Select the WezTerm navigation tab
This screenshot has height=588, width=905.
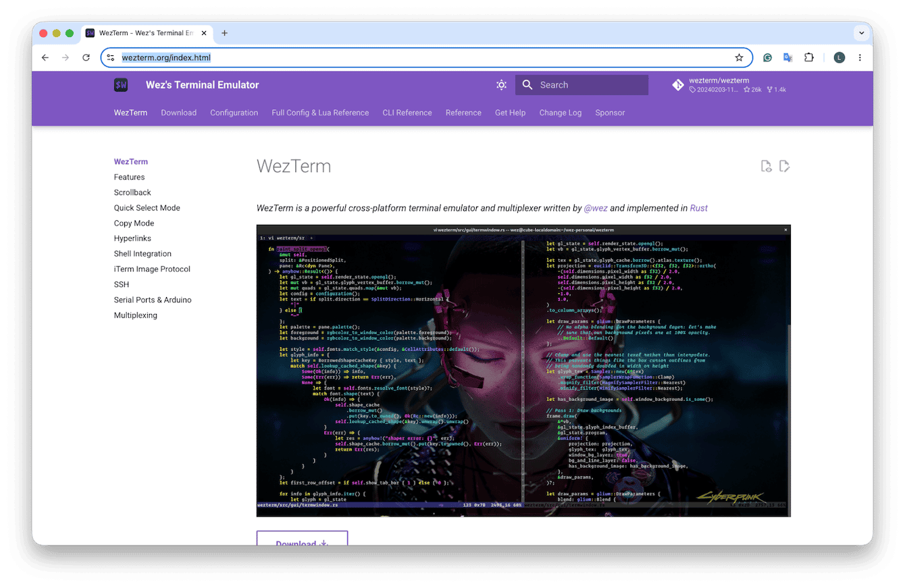coord(130,113)
